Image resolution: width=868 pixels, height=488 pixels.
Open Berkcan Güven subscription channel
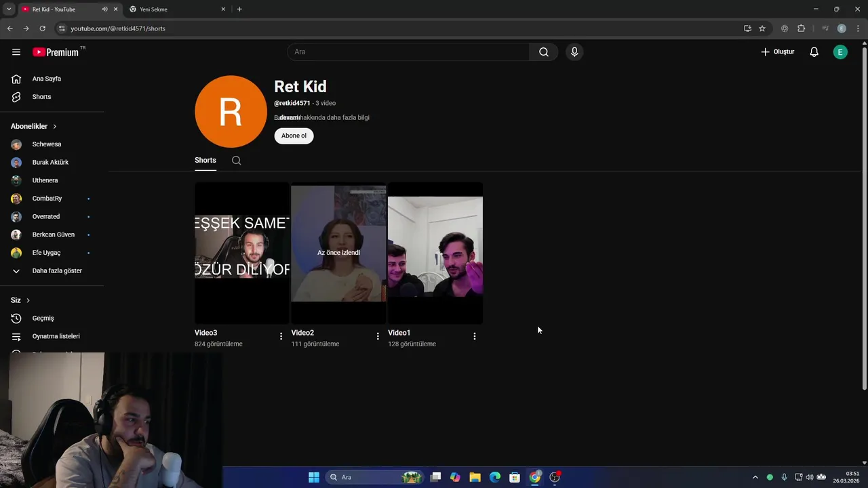52,235
